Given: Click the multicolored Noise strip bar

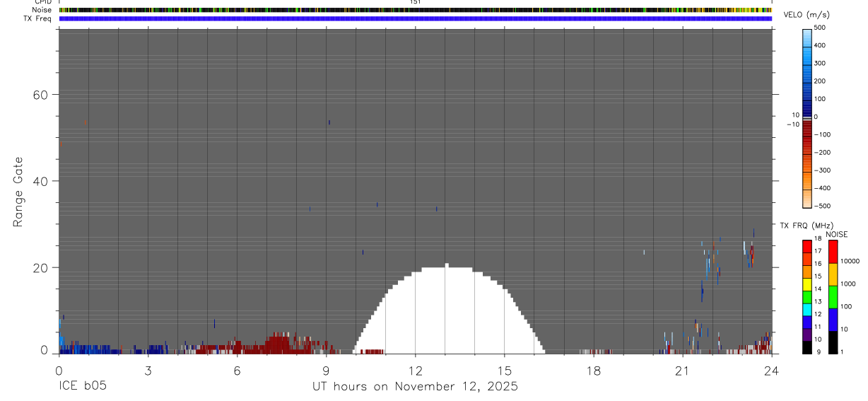Looking at the screenshot, I should [x=415, y=10].
